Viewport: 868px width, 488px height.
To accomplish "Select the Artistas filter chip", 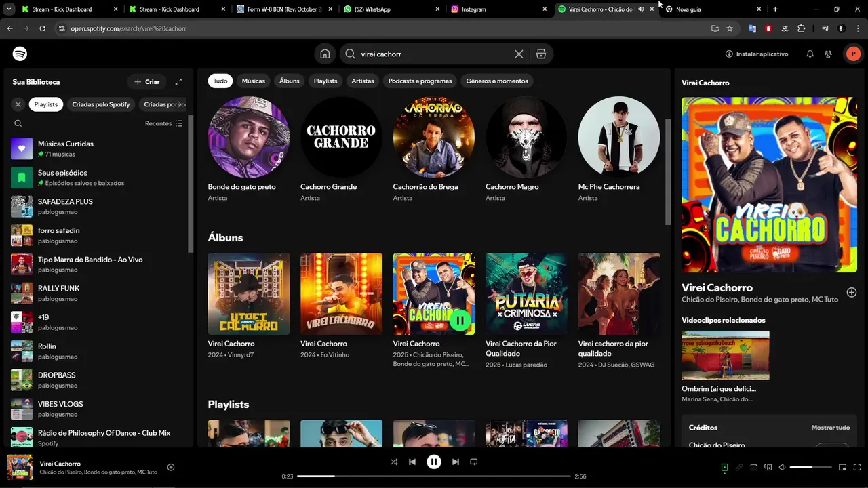I will pos(363,81).
